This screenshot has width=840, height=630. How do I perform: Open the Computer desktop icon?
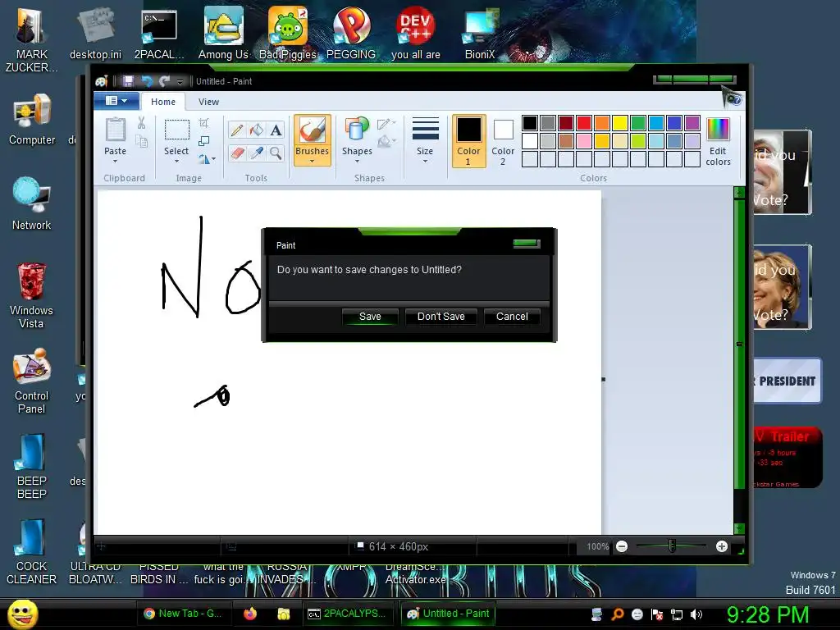pos(32,120)
